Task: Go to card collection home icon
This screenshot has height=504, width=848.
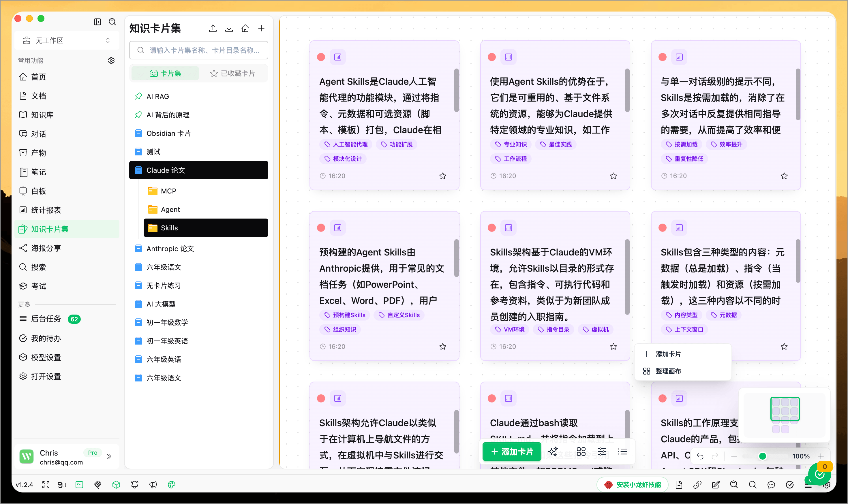Action: pos(245,28)
